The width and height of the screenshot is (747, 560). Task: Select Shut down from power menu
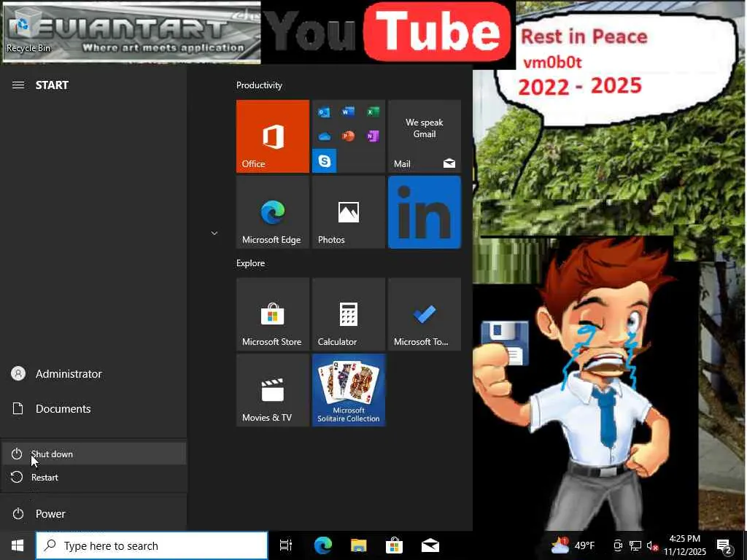click(x=93, y=454)
